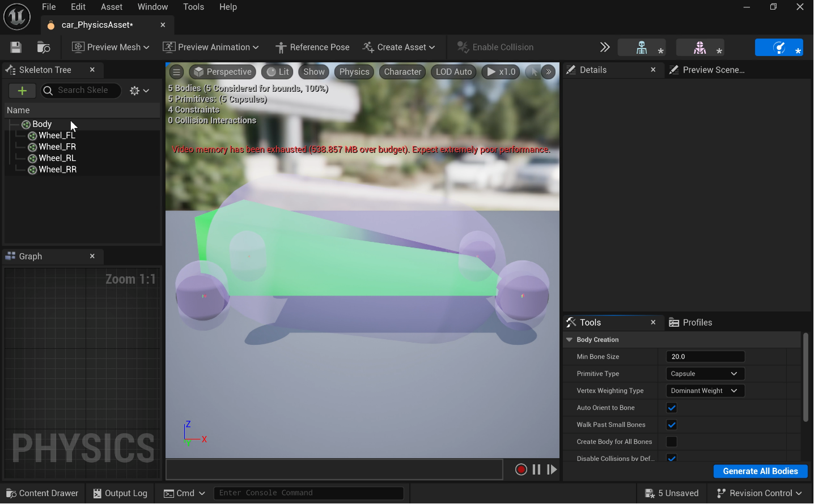Open the Content Drawer

(x=43, y=493)
